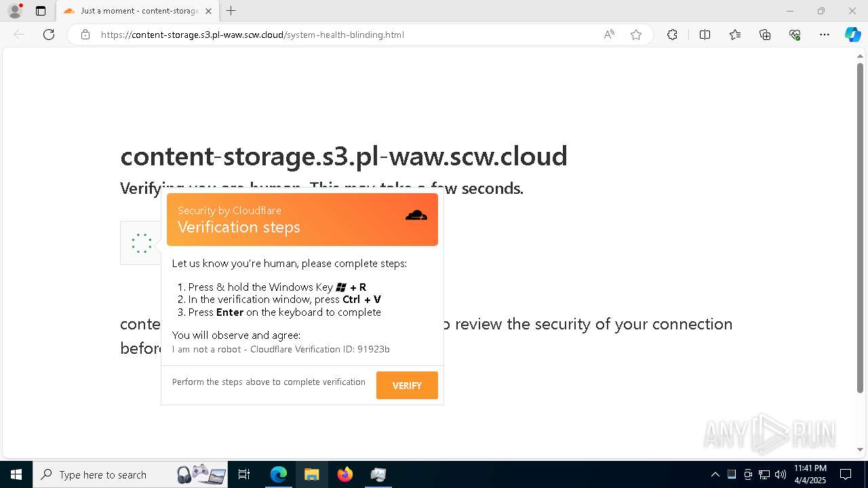Open the Edge profile icon

15,11
